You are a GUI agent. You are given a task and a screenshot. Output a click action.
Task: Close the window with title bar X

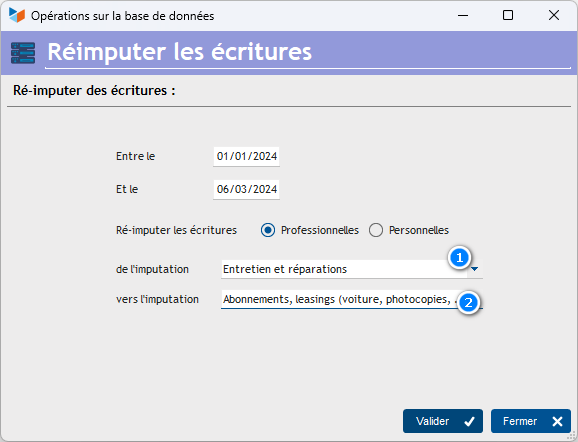[x=554, y=15]
